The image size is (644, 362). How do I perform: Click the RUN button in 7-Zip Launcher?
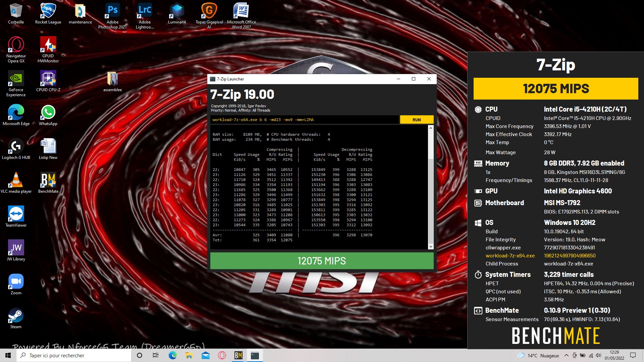click(x=417, y=120)
